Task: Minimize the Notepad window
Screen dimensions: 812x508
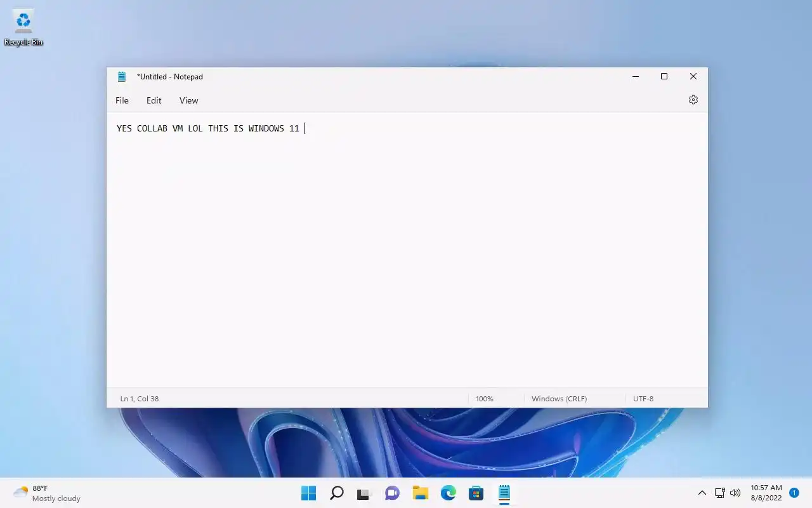Action: [x=636, y=77]
